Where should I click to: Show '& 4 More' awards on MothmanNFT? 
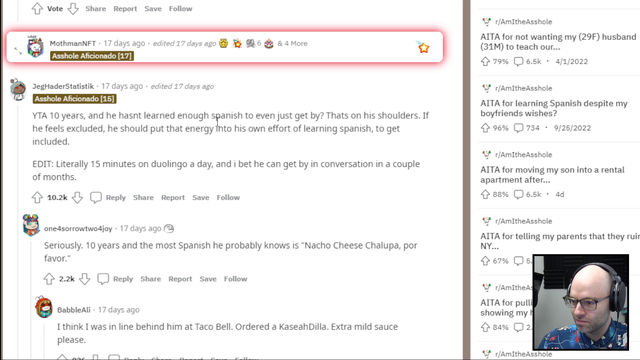[x=292, y=43]
